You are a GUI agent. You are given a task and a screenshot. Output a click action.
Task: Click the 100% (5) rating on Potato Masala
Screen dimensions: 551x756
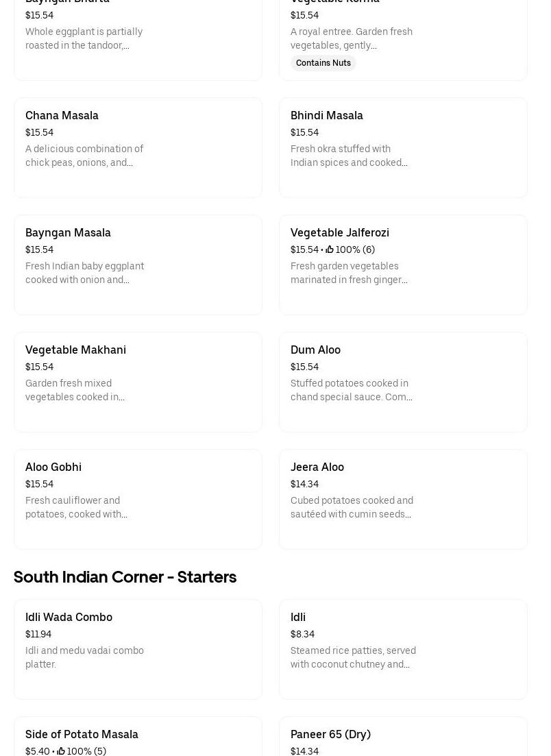pyautogui.click(x=86, y=751)
